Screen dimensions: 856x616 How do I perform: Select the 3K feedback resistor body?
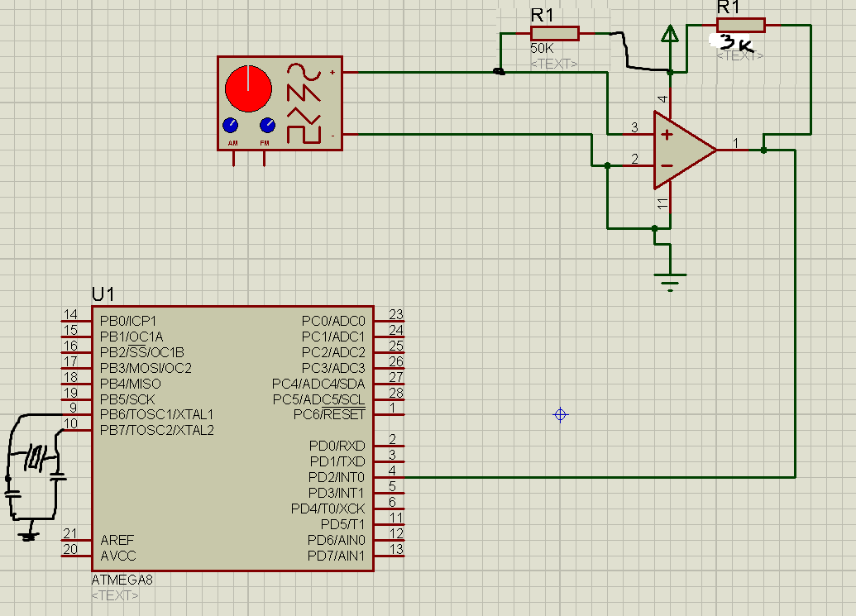pyautogui.click(x=741, y=25)
